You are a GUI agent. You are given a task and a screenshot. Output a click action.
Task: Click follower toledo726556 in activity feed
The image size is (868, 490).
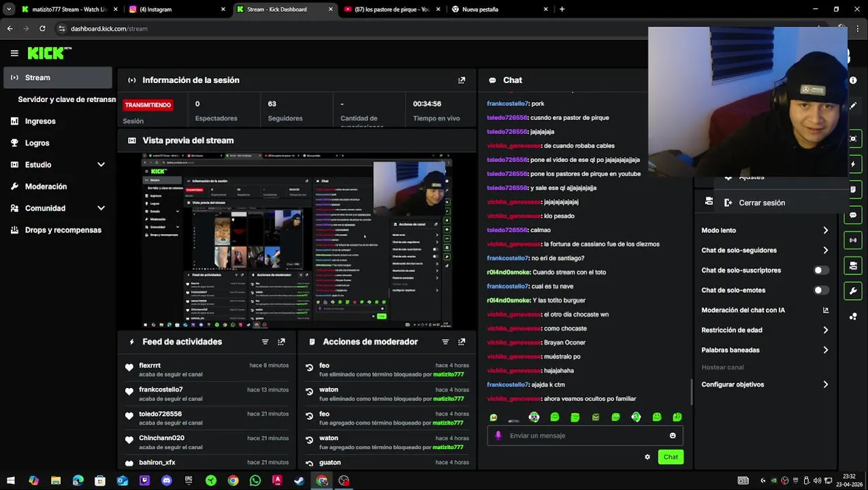pyautogui.click(x=160, y=414)
